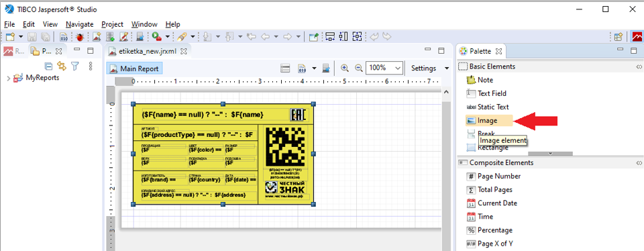
Task: Click the search flashlight icon
Action: [x=182, y=37]
